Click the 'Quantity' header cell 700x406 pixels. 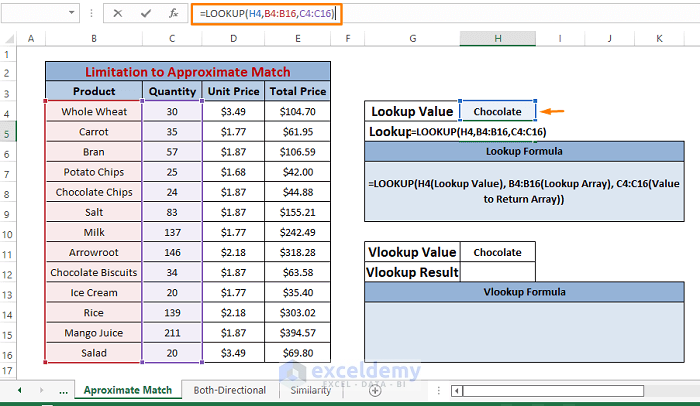pyautogui.click(x=172, y=91)
